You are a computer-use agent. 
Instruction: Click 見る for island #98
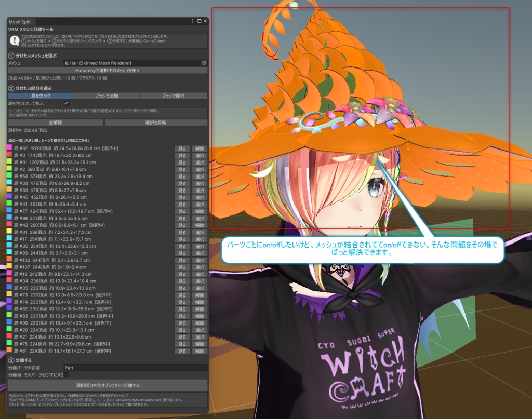coord(182,218)
